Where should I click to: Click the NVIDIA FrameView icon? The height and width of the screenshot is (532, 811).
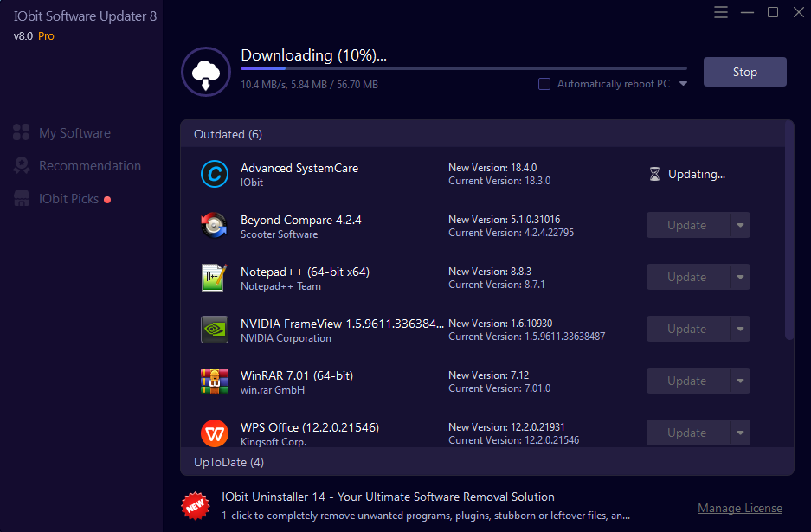click(x=214, y=330)
